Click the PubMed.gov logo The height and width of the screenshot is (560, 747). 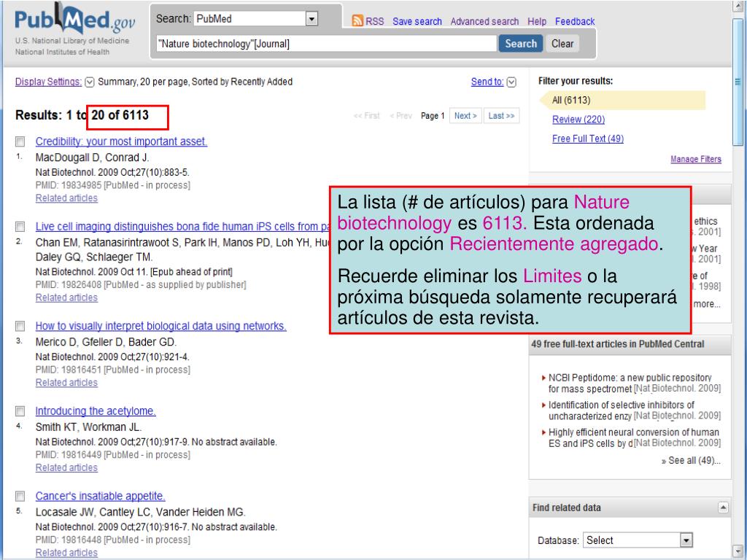click(74, 19)
